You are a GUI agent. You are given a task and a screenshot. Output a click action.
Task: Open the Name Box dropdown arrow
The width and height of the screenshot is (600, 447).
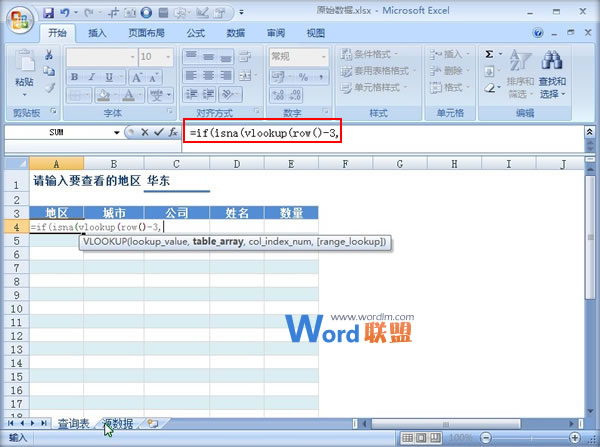116,133
